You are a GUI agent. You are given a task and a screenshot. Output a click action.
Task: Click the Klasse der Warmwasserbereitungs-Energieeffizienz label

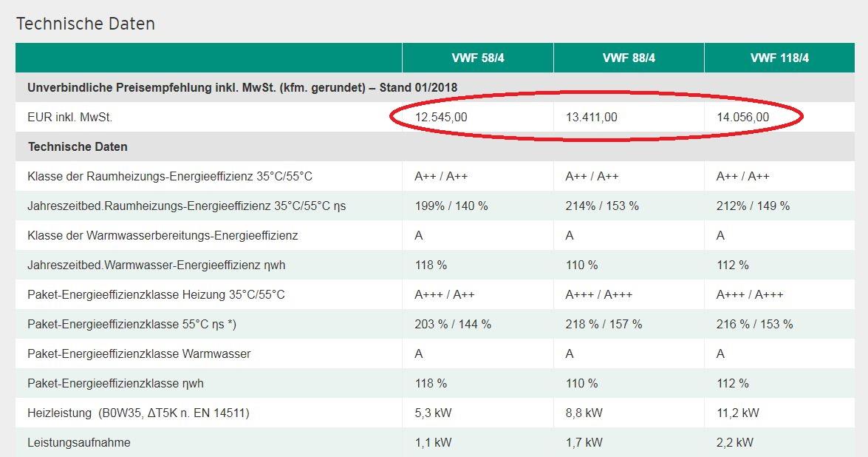tap(163, 236)
